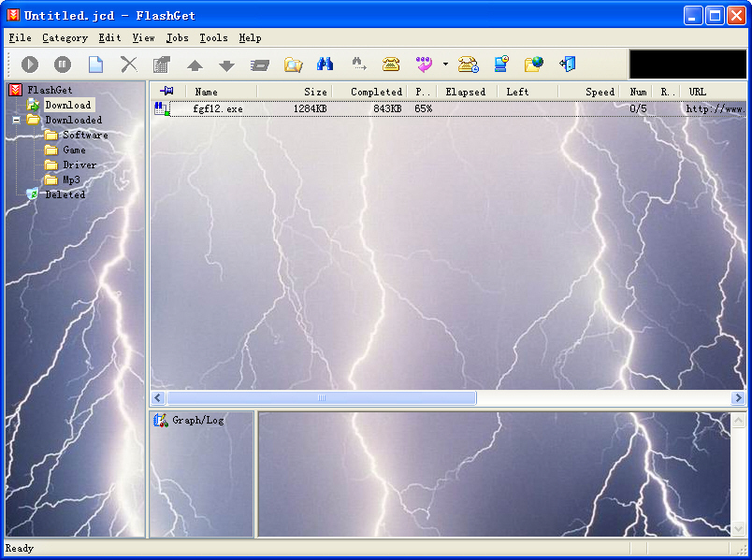Click the 0/5 Num cell

(x=638, y=108)
